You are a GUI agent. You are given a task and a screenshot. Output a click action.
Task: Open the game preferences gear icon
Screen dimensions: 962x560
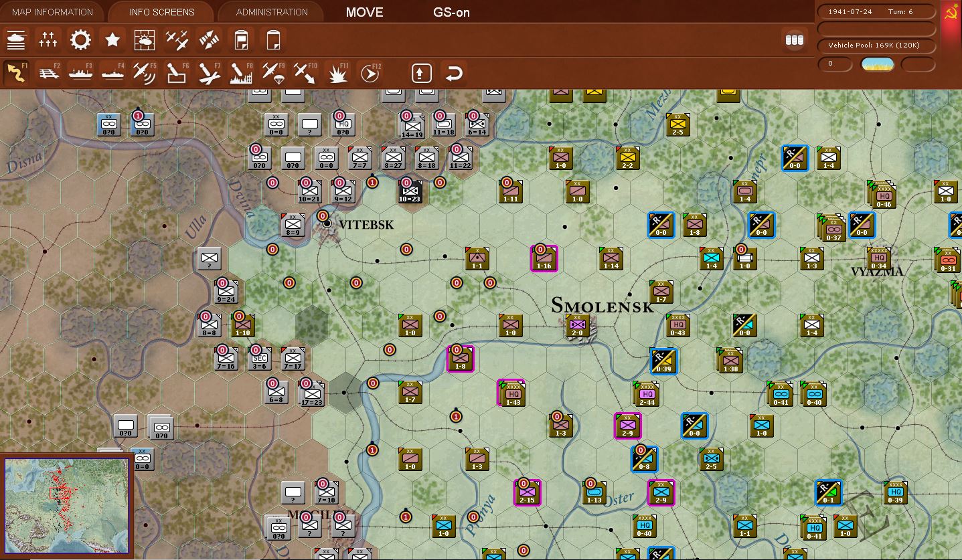80,40
